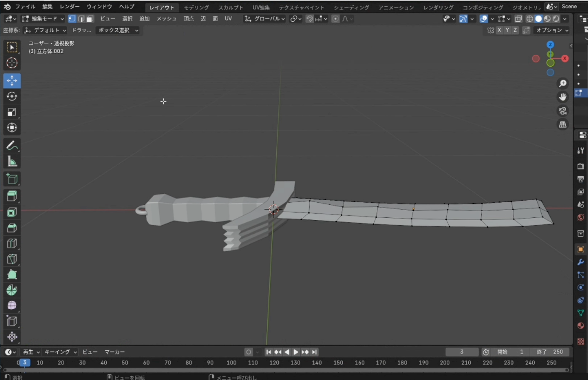Image resolution: width=588 pixels, height=380 pixels.
Task: Switch to the camera view button
Action: click(562, 111)
